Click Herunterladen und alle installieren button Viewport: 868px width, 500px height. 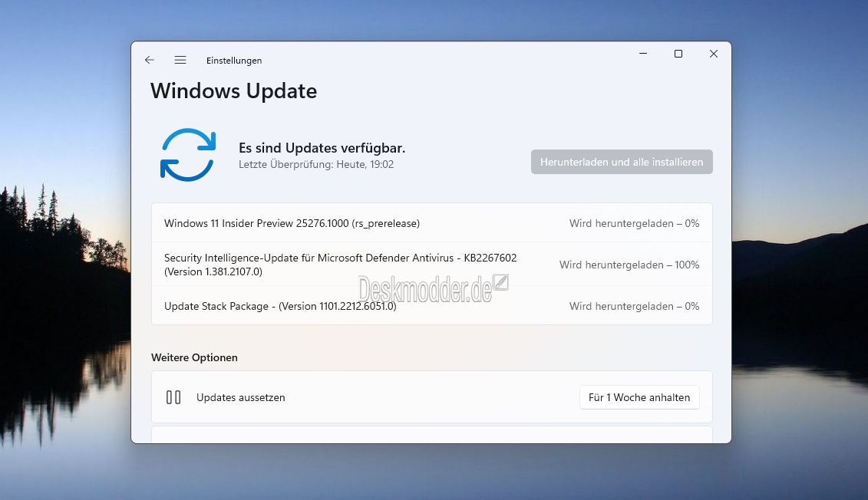(x=622, y=162)
